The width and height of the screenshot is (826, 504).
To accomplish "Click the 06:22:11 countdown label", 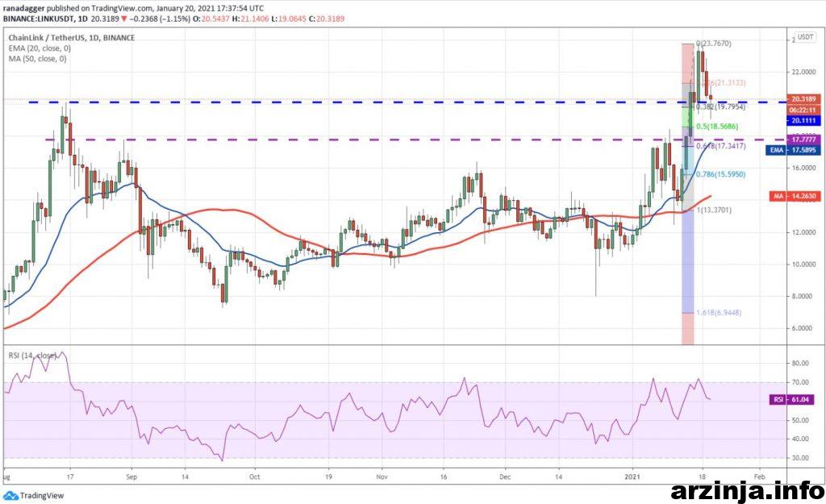I will (x=803, y=110).
